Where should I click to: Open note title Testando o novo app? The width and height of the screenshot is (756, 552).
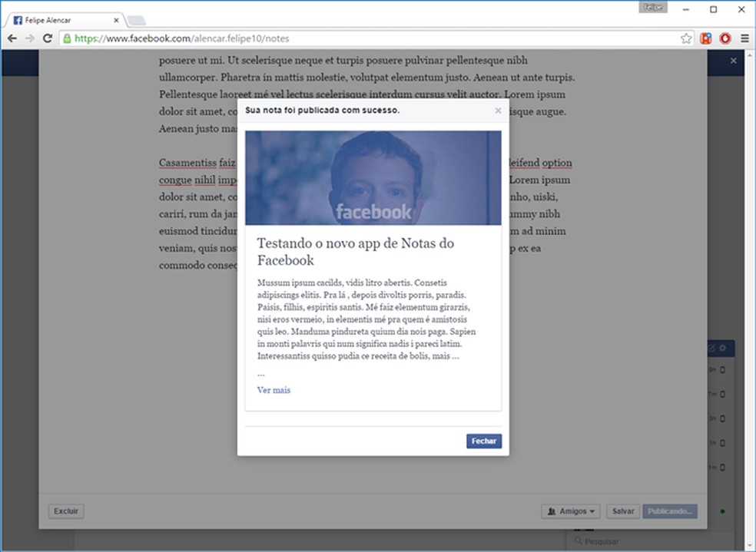(x=356, y=252)
